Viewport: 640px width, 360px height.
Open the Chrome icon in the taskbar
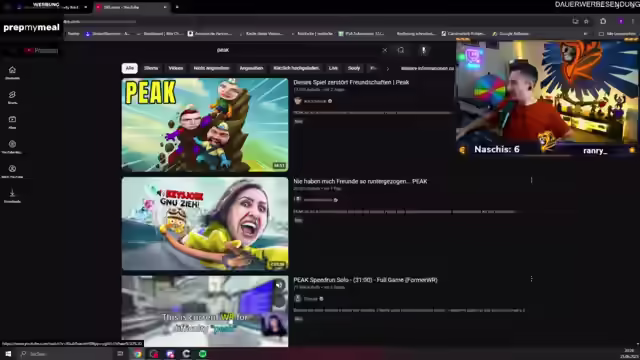tap(138, 354)
